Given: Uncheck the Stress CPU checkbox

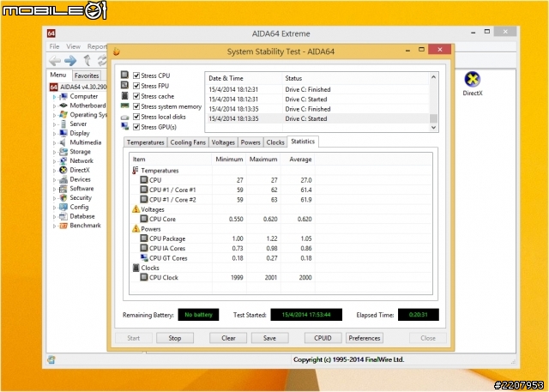Looking at the screenshot, I should (136, 75).
